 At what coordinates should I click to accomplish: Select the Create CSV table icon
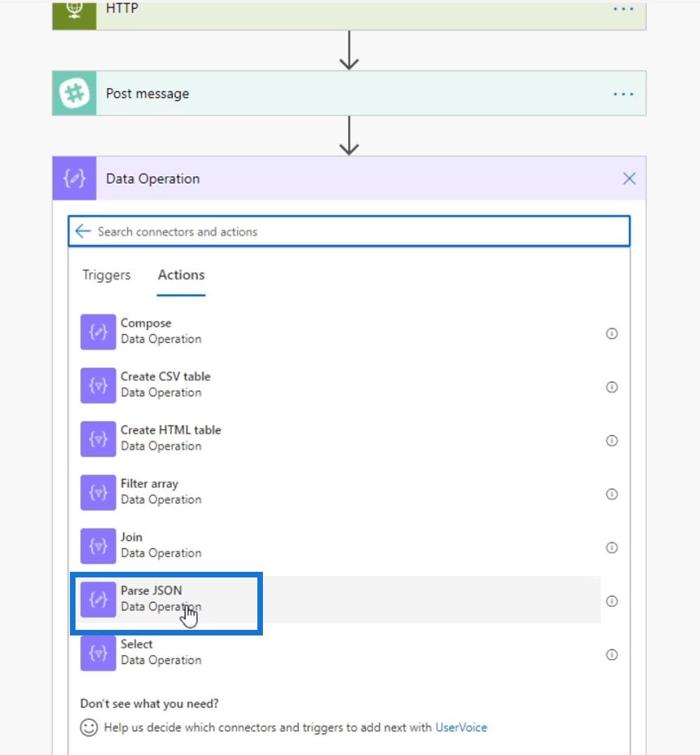tap(99, 385)
